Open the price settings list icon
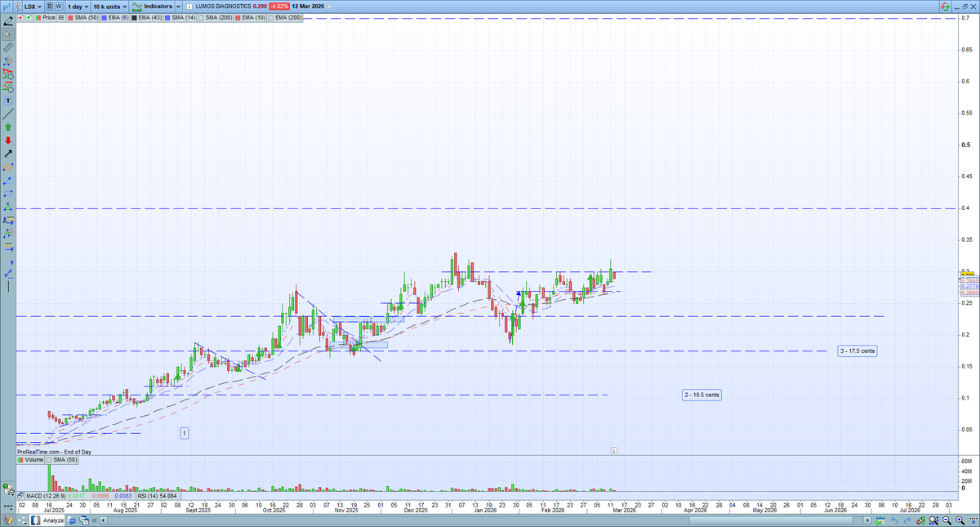 click(61, 18)
